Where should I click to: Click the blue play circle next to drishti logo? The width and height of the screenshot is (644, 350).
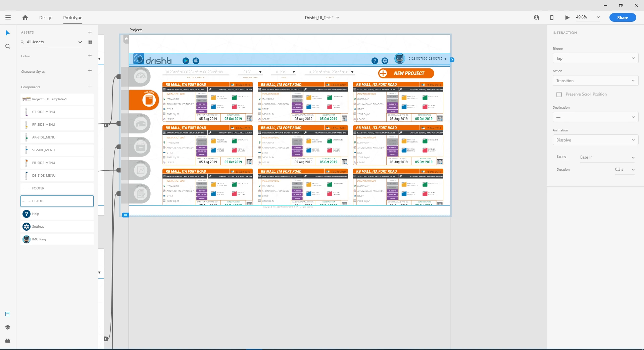pyautogui.click(x=186, y=61)
